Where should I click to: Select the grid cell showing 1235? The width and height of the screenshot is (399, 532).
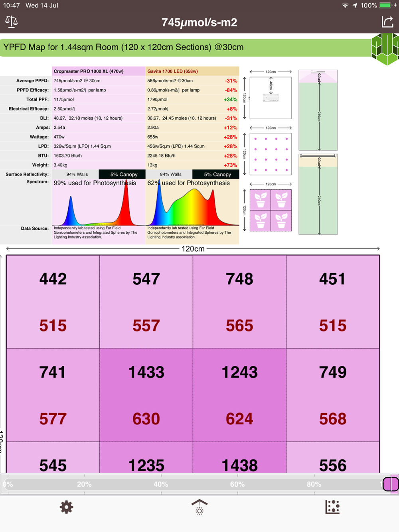pos(146,457)
